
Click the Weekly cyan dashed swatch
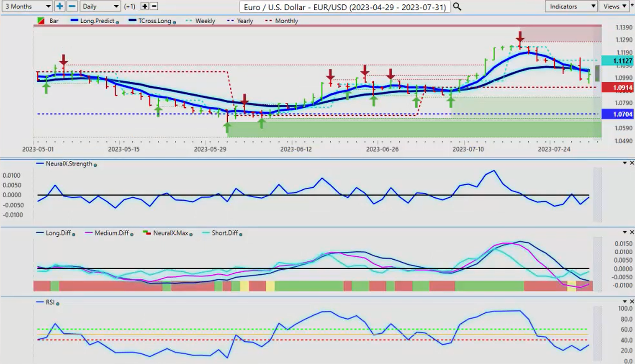coord(189,21)
